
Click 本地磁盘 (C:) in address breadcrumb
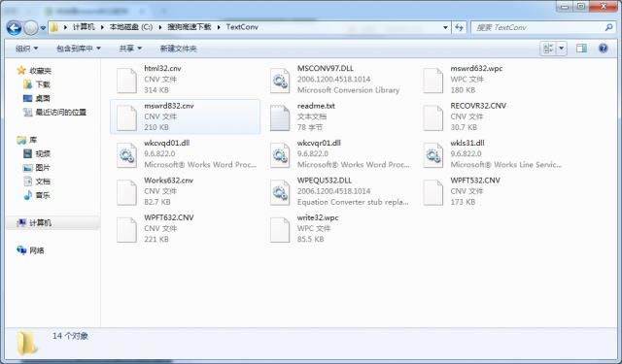coord(131,27)
